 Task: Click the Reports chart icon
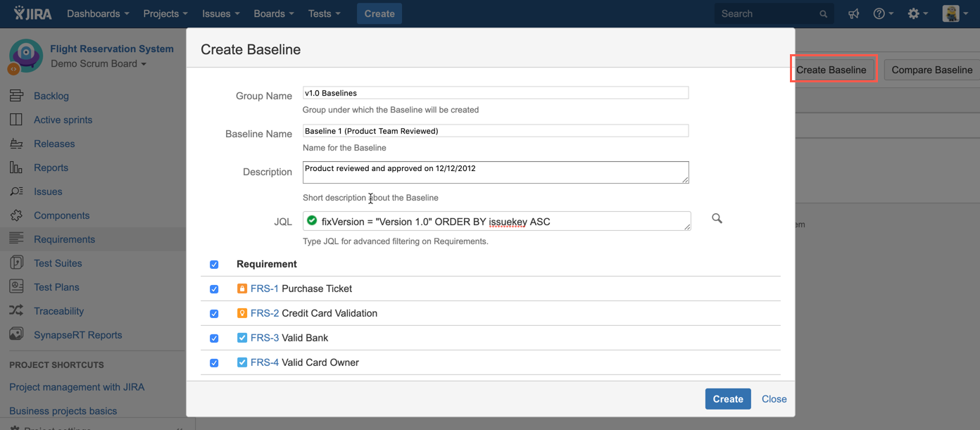(16, 167)
